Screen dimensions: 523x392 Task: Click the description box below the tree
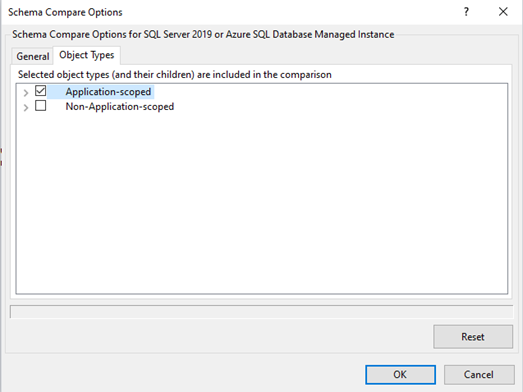pos(262,312)
